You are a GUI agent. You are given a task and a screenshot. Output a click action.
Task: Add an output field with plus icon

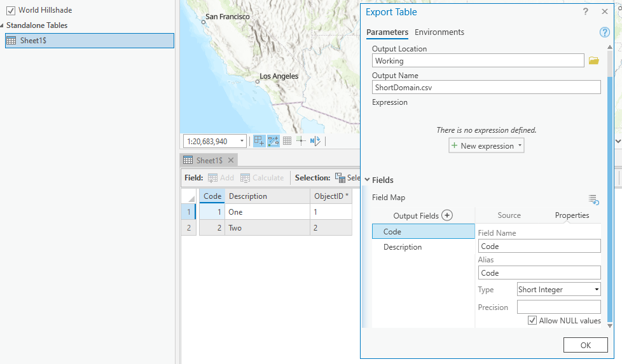pos(447,215)
